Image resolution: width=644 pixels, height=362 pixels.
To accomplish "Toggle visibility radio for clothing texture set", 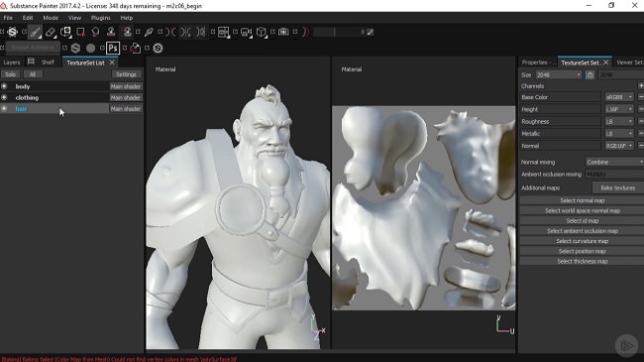I will [4, 97].
